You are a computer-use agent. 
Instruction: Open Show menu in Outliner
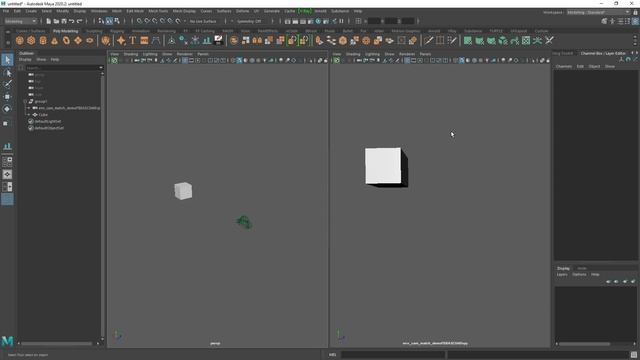[41, 60]
